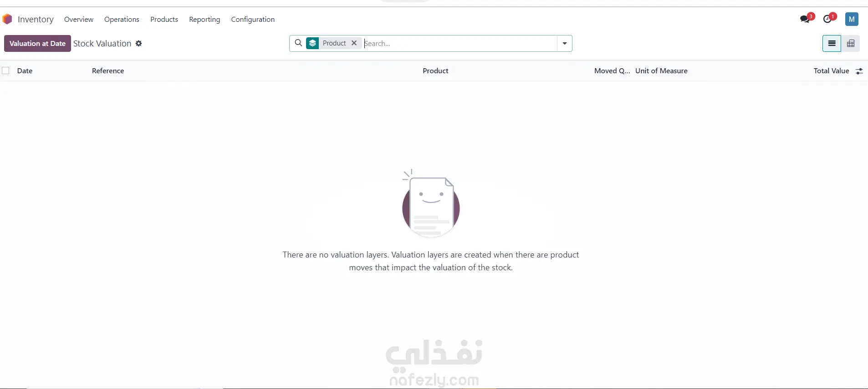Toggle the select all rows checkbox
Screen dimensions: 868x389
click(5, 71)
